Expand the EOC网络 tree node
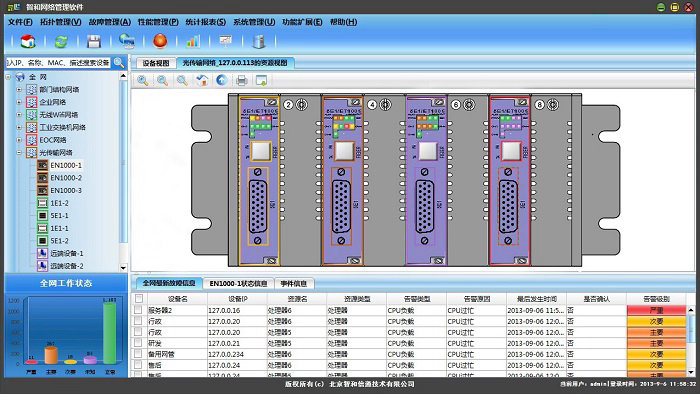The image size is (700, 394). click(x=19, y=140)
